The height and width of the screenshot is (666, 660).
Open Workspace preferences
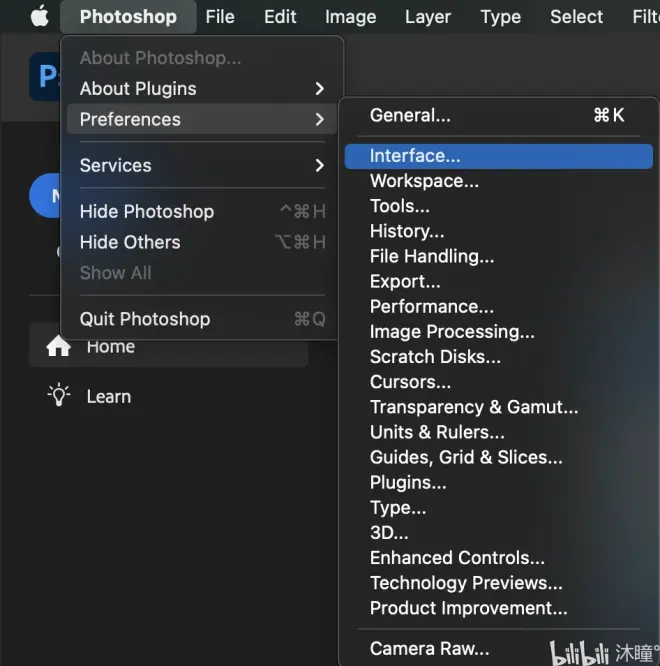pos(499,181)
